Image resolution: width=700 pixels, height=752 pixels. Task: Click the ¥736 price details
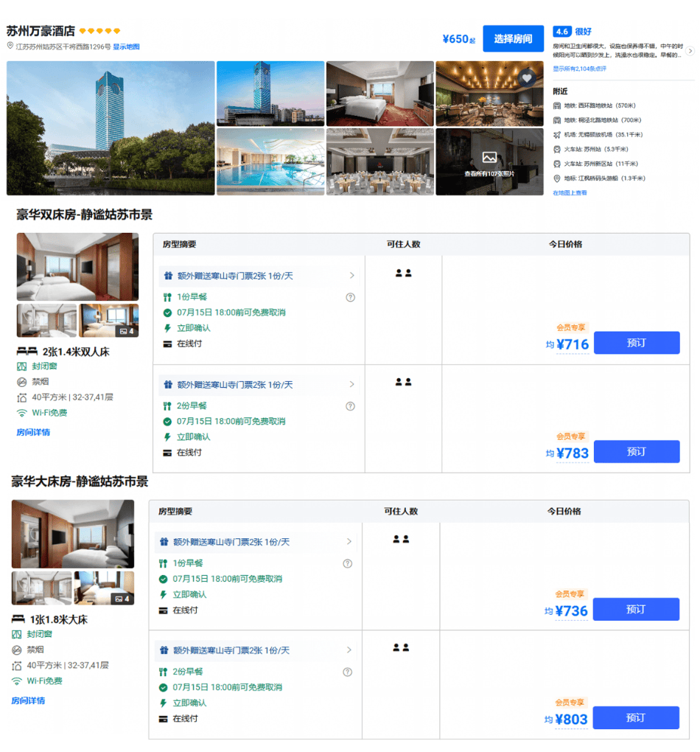click(572, 611)
